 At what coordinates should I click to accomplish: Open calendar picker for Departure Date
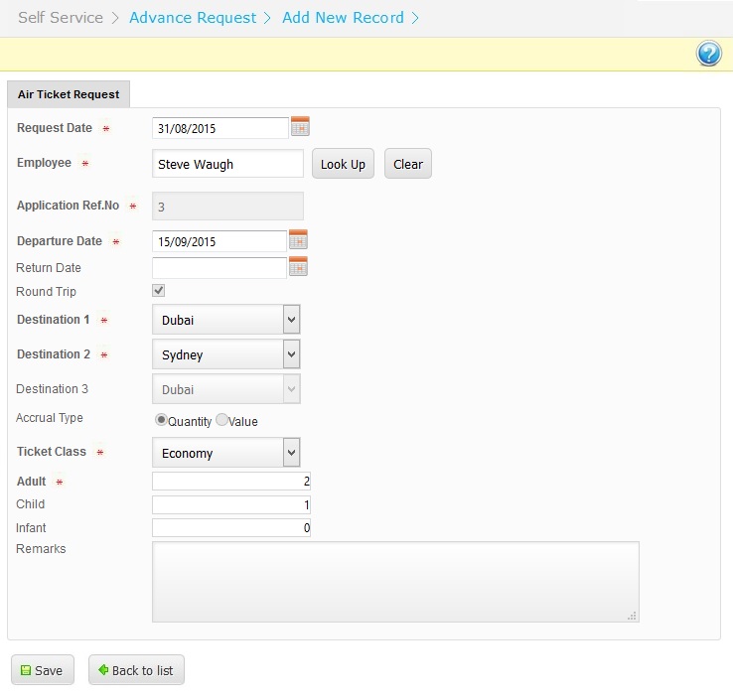[298, 239]
